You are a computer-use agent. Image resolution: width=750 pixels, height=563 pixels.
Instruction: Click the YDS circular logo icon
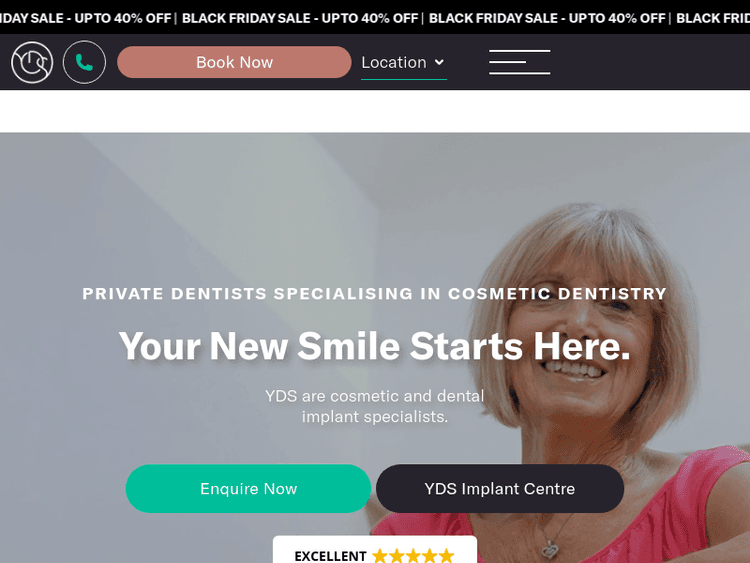pyautogui.click(x=32, y=62)
